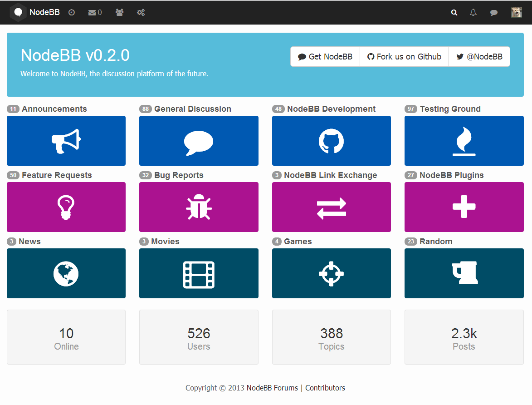The image size is (532, 405).
Task: Click the Movies category heading
Action: pos(165,241)
